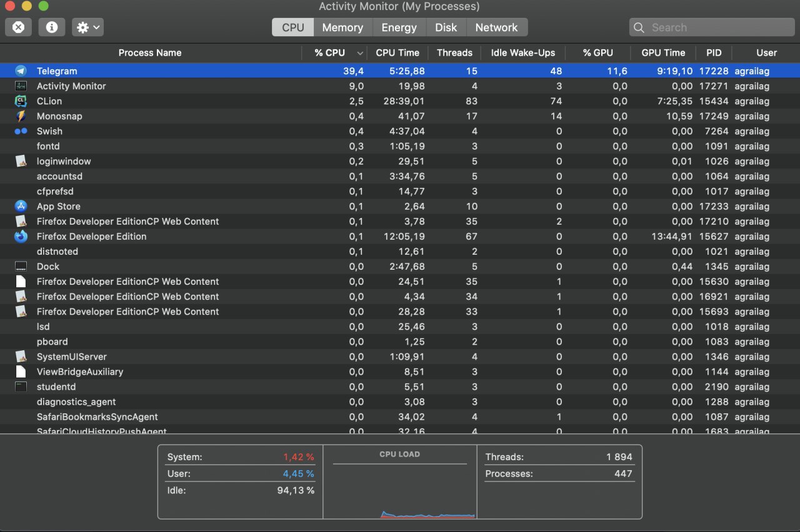Select the cfprefsd process row
This screenshot has height=532, width=800.
400,191
